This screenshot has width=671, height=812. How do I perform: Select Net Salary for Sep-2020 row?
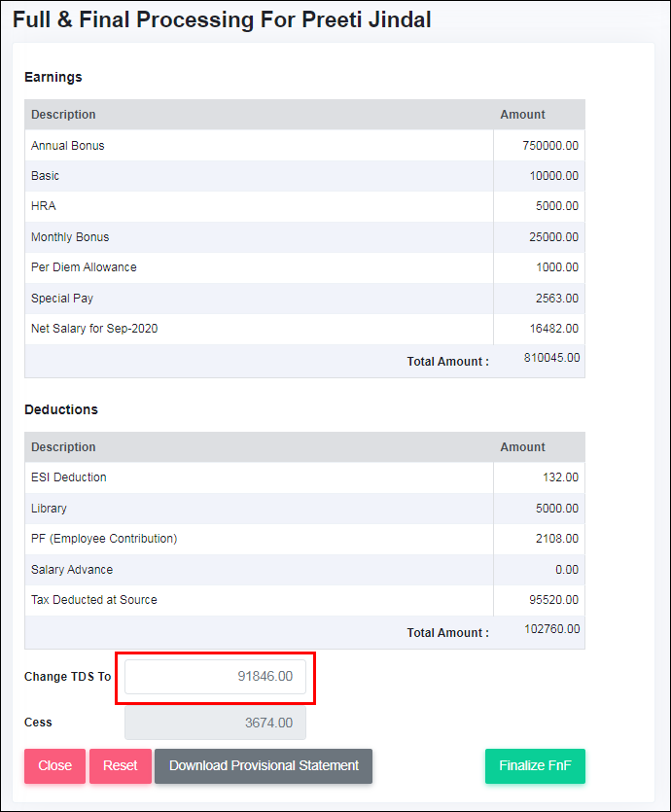pyautogui.click(x=305, y=329)
